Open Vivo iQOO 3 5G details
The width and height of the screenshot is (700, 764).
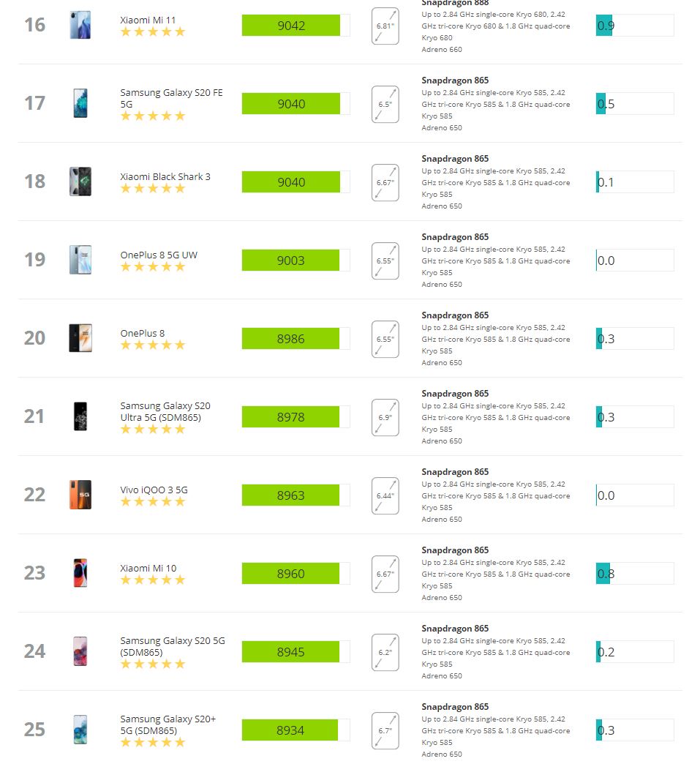pos(154,490)
